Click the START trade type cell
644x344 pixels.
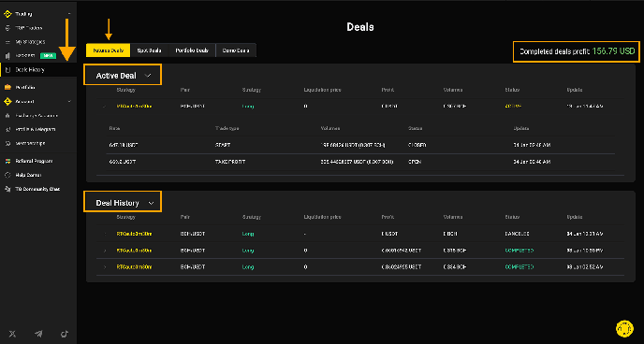(x=223, y=145)
